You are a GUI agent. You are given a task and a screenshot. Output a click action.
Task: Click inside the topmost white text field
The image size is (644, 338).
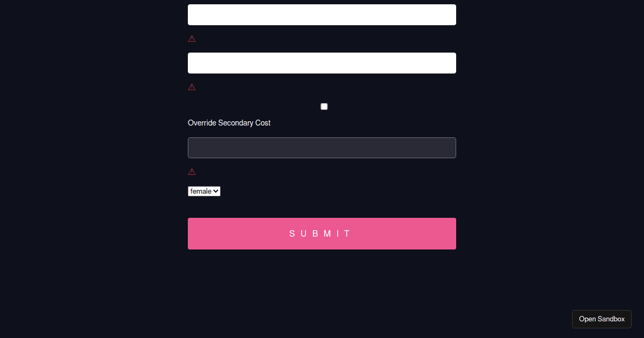[321, 14]
